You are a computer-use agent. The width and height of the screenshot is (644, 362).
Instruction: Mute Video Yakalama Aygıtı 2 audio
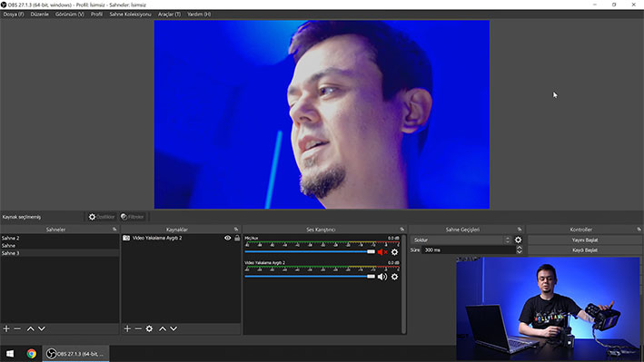tap(382, 277)
